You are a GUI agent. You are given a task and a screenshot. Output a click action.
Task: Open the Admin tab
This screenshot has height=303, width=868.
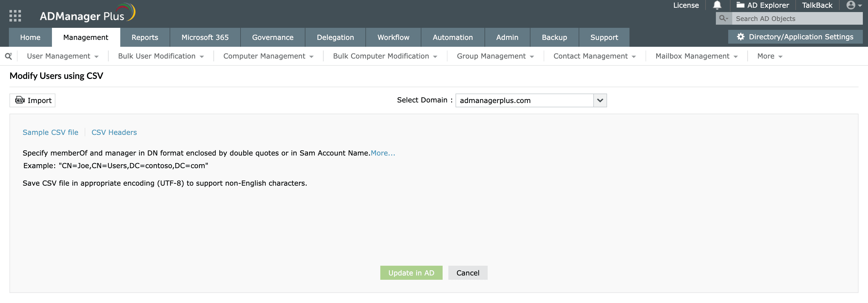(x=507, y=37)
